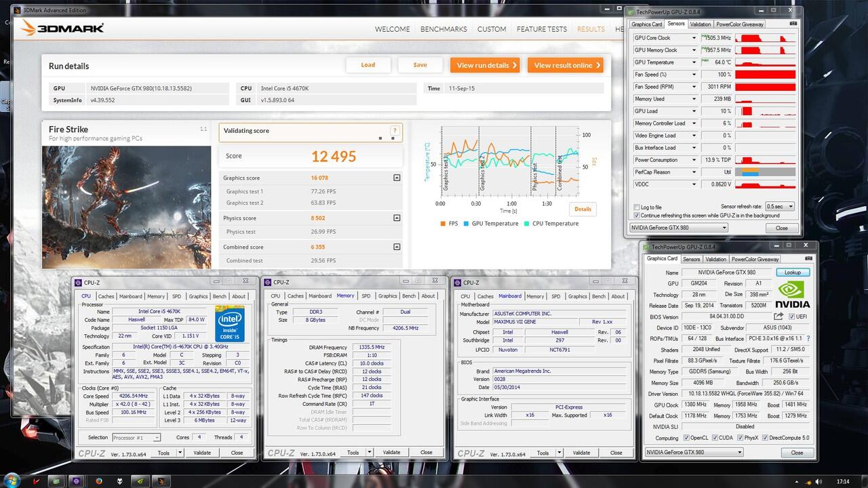868x488 pixels.
Task: Click the Lookup button in GPU-Z
Action: click(793, 272)
